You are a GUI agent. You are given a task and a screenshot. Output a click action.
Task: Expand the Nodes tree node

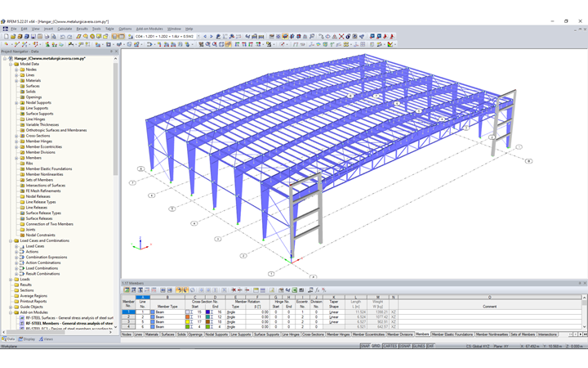pyautogui.click(x=16, y=70)
